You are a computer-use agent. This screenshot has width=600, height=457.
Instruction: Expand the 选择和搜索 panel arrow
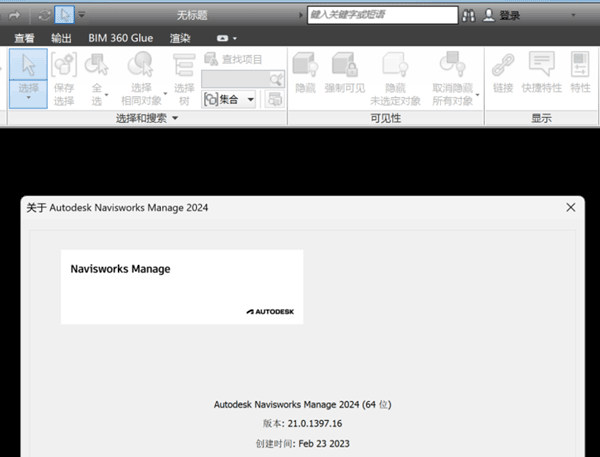[175, 118]
